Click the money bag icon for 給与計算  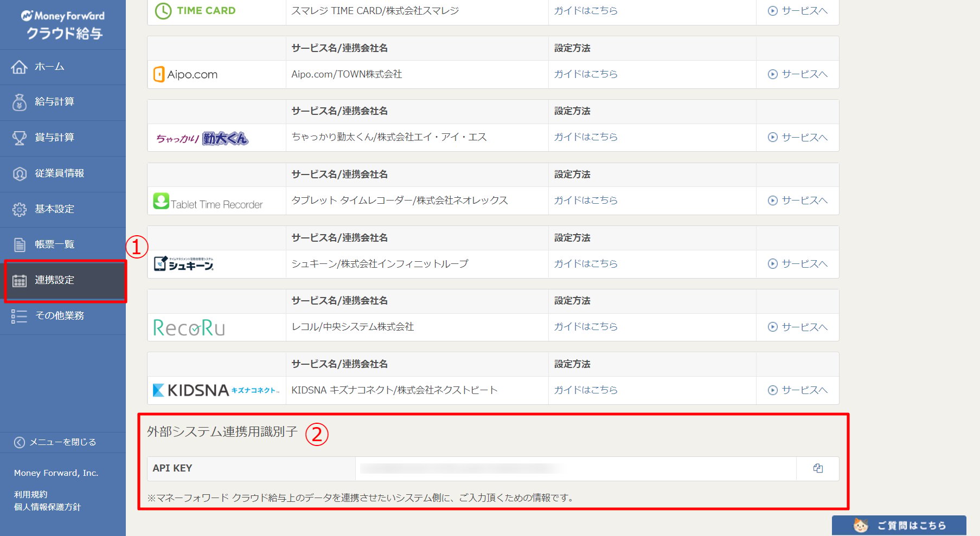tap(19, 102)
